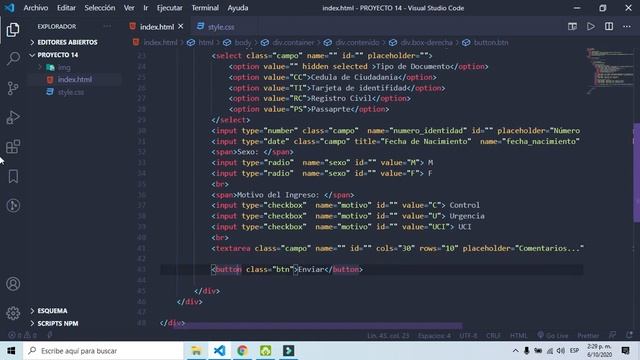The width and height of the screenshot is (640, 360).
Task: Open Explorer panel more actions ellipsis
Action: click(x=107, y=27)
